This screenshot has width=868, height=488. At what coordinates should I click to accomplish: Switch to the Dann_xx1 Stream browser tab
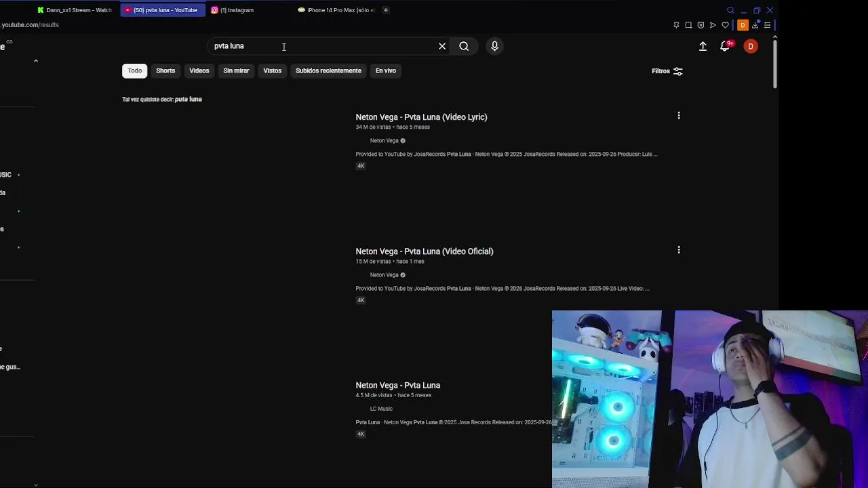point(75,10)
